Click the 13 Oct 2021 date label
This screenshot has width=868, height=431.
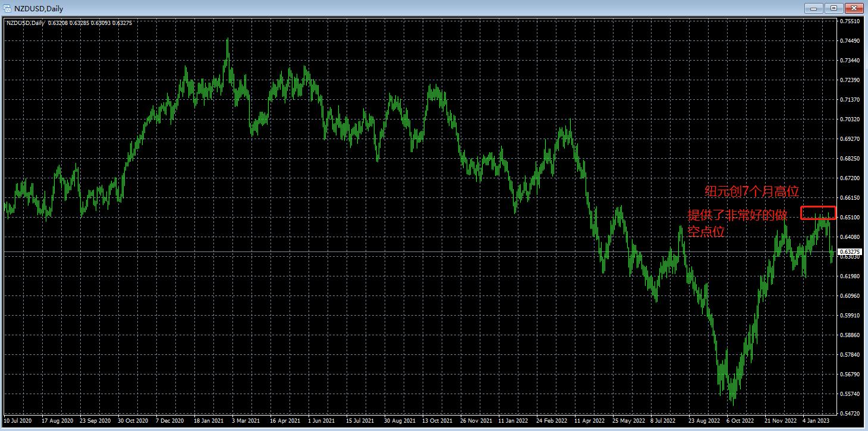pos(437,421)
